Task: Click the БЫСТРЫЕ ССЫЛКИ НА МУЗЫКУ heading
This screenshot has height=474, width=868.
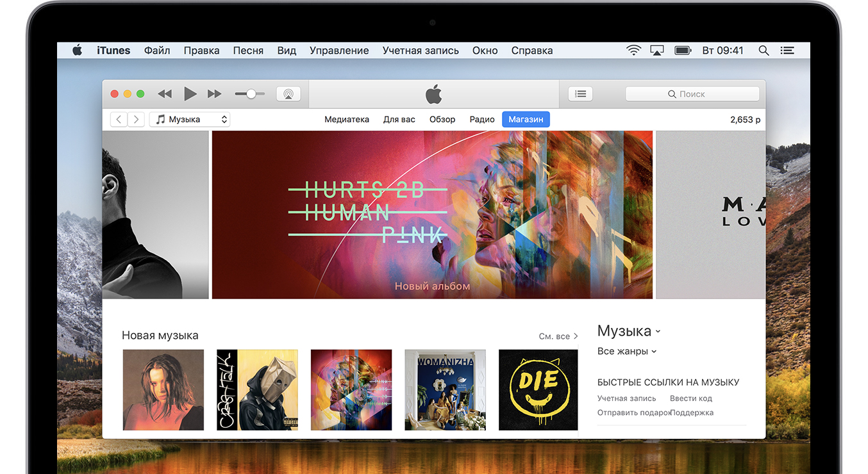Action: point(668,382)
